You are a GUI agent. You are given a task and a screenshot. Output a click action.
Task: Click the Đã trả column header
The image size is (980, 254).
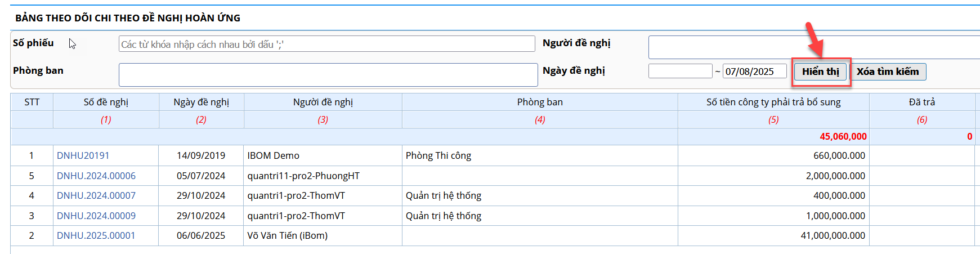922,102
